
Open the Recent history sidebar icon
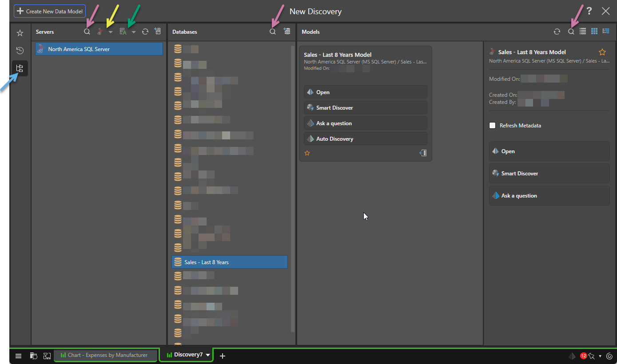[x=20, y=50]
